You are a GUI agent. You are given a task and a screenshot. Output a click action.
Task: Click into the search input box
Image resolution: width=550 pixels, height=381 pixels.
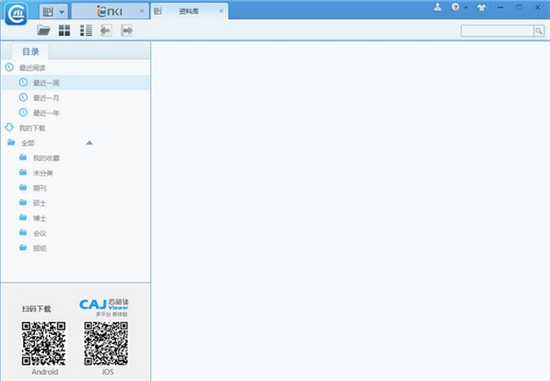pos(497,31)
